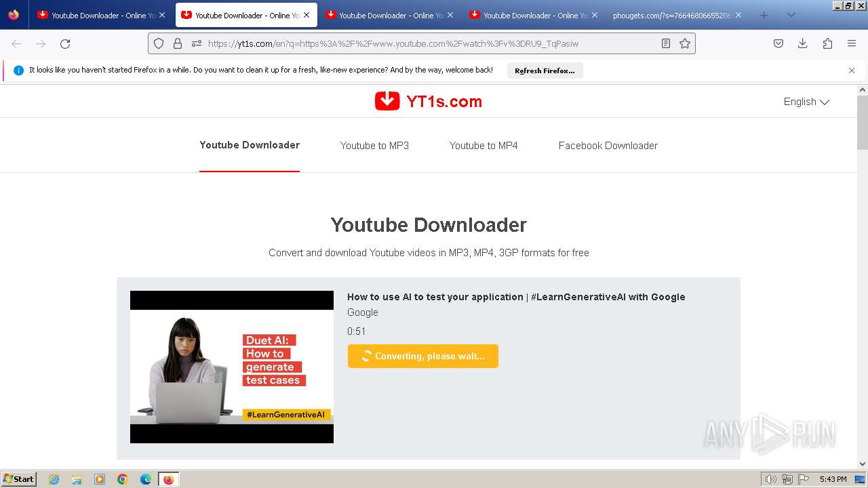Open the Windows Start menu
The image size is (868, 488).
(x=18, y=479)
